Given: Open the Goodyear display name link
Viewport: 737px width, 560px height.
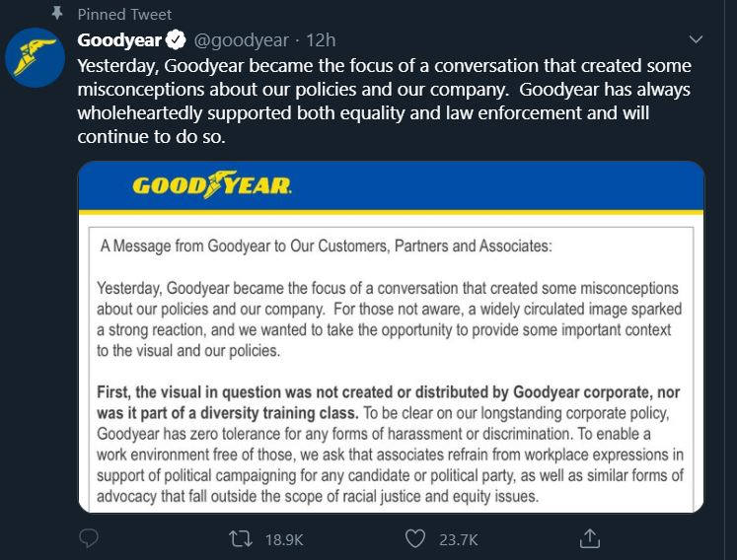Looking at the screenshot, I should (x=119, y=40).
